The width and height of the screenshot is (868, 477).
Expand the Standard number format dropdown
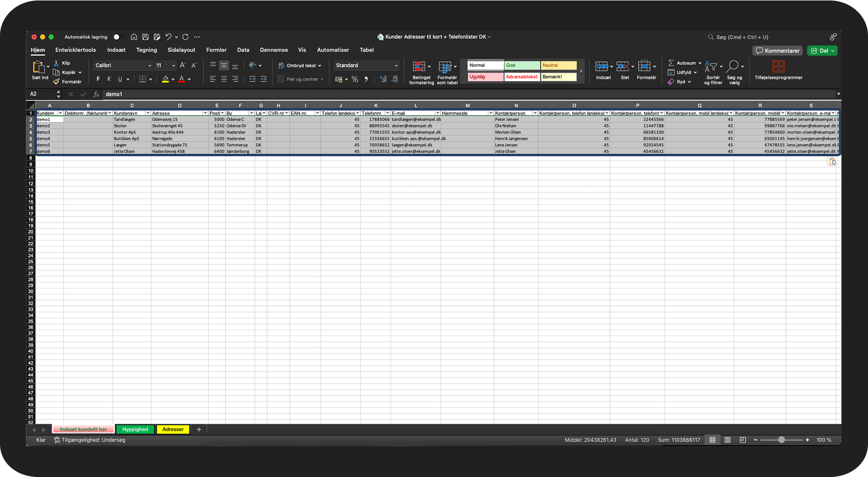396,65
